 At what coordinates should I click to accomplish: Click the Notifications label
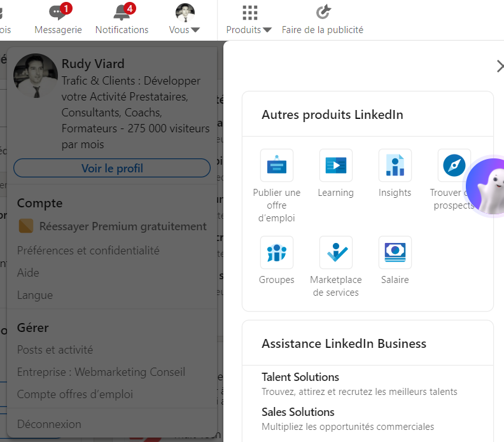click(x=122, y=30)
